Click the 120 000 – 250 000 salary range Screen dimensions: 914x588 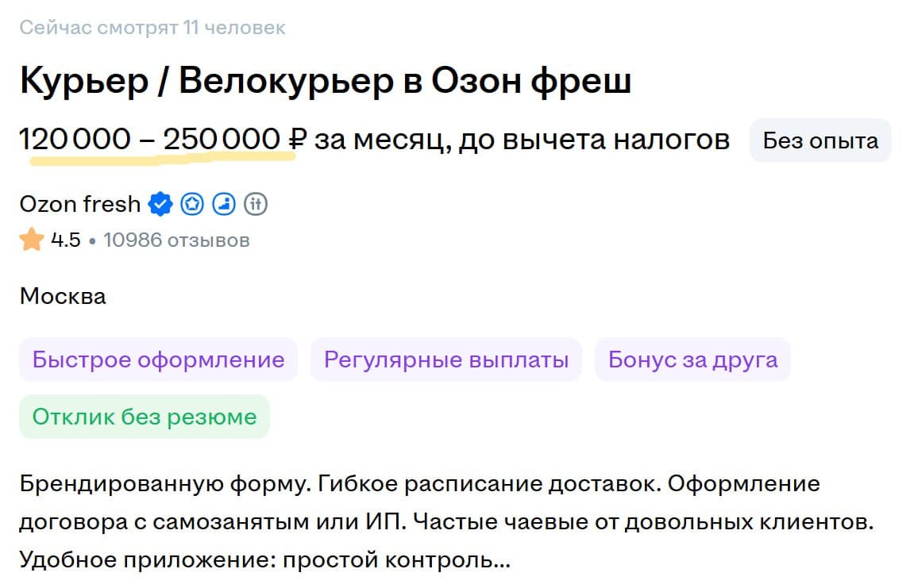pos(150,140)
